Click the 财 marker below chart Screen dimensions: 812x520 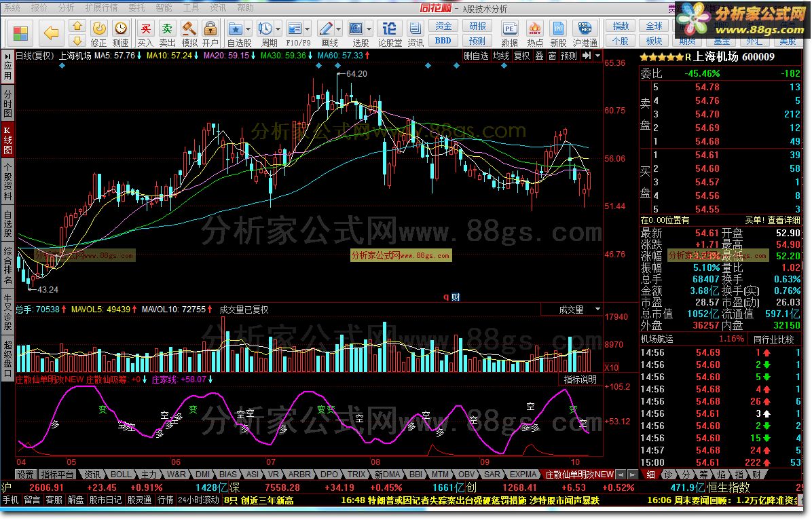pos(455,297)
